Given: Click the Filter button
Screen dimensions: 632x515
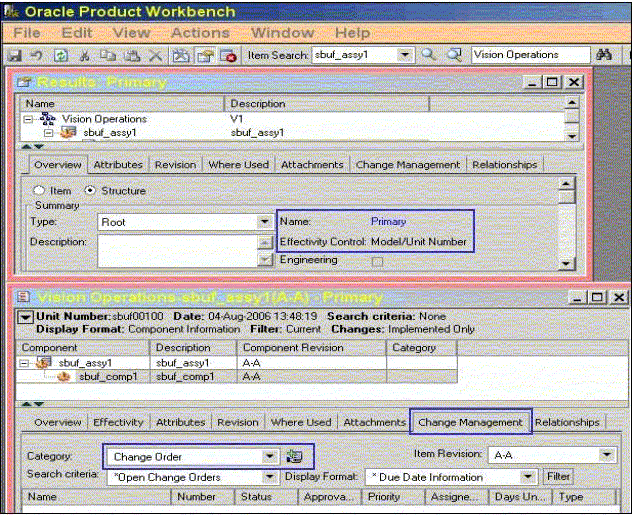Looking at the screenshot, I should click(x=558, y=477).
